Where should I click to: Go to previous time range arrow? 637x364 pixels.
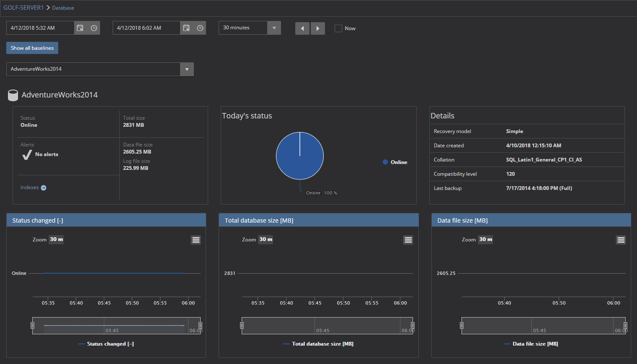302,28
